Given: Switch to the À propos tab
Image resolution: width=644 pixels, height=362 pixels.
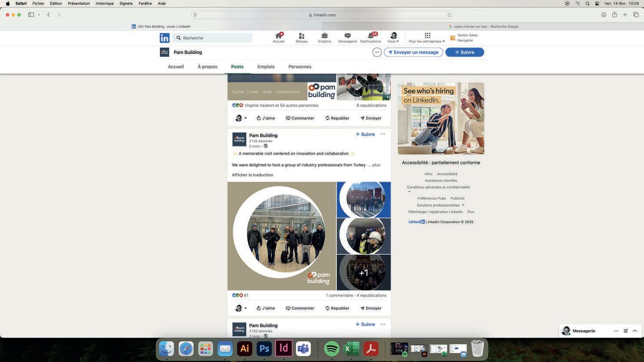Looking at the screenshot, I should click(207, 67).
